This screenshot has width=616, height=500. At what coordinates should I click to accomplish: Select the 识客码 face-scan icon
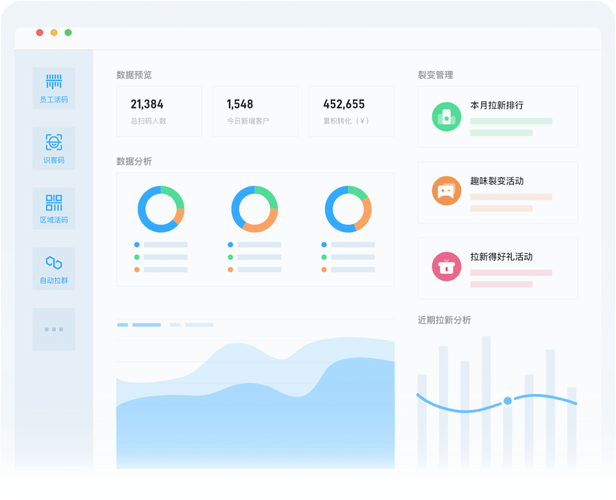[54, 142]
